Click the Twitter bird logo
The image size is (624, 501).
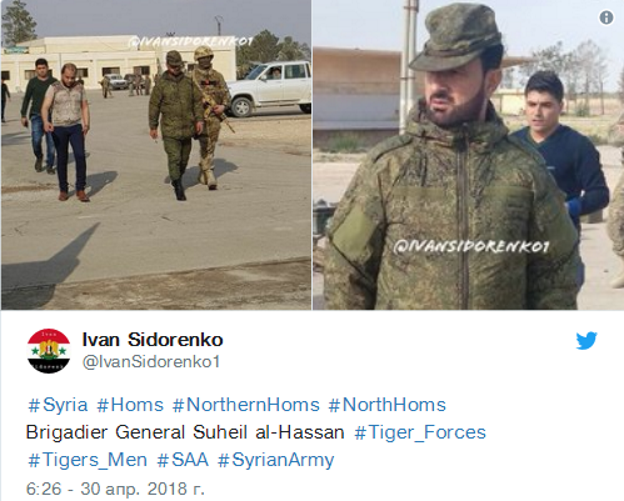coord(587,341)
